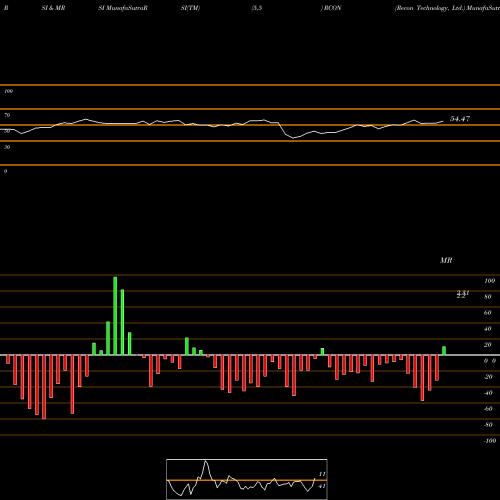Viewport: 500px width, 500px height.
Task: Click the 'SI MunafaSutraR' header text
Action: [x=123, y=8]
